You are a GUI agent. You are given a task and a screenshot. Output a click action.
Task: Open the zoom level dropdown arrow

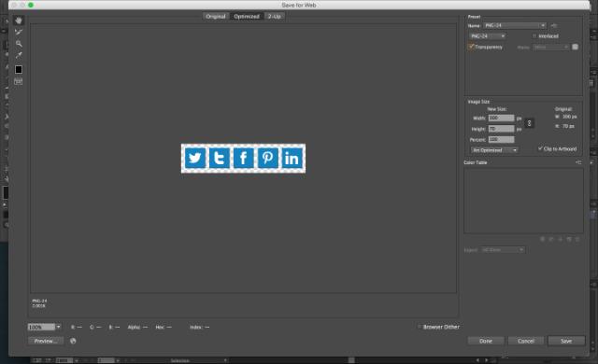(x=58, y=327)
